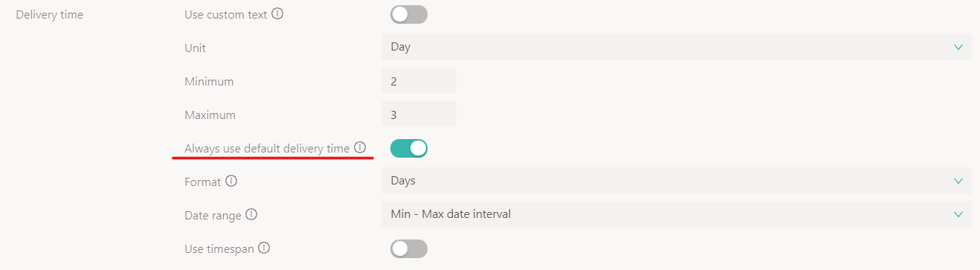Enable the Use custom text toggle
The height and width of the screenshot is (270, 980).
409,14
